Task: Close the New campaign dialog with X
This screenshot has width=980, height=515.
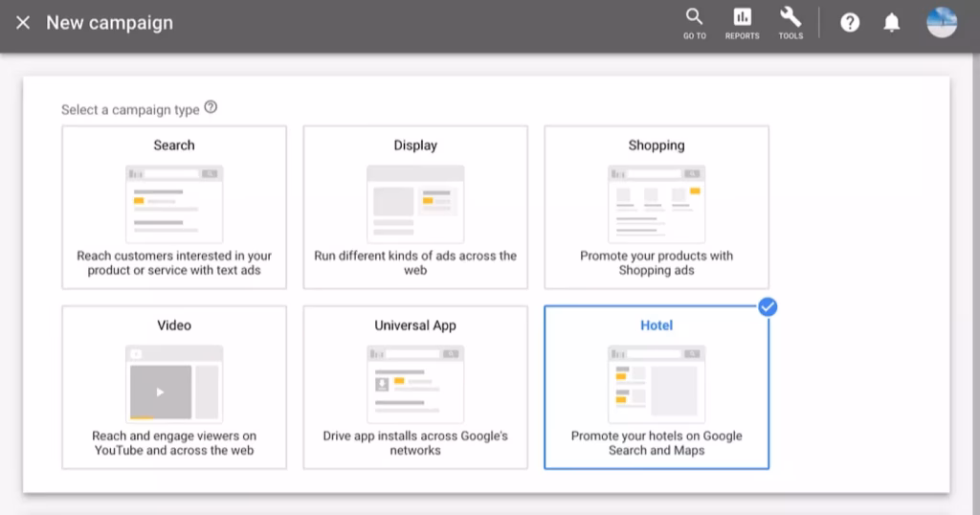Action: click(23, 22)
